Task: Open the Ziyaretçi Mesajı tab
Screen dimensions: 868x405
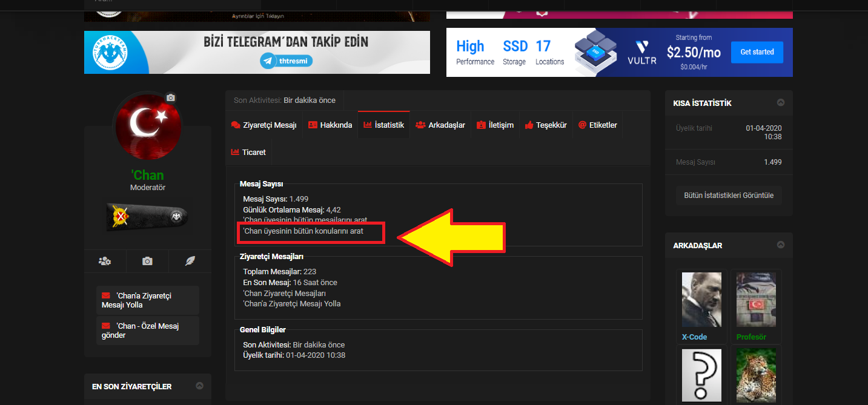Action: click(263, 125)
